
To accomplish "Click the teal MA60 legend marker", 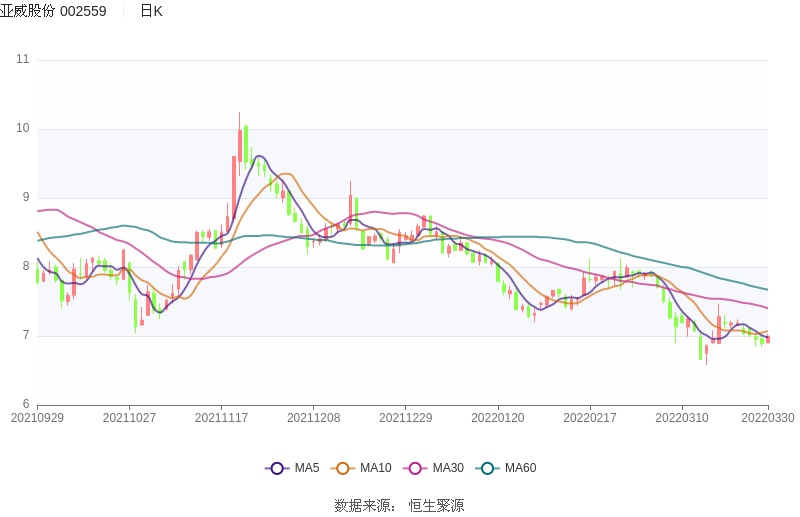I will (x=487, y=468).
